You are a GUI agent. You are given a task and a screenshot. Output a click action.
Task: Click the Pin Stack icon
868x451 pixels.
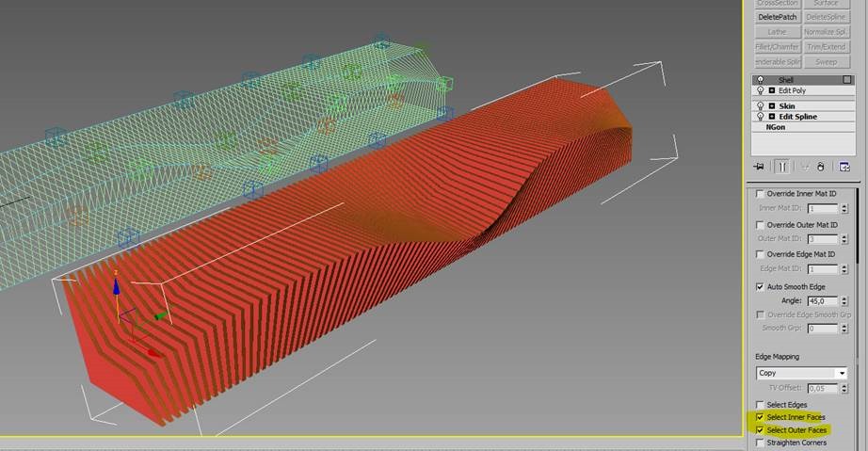[758, 167]
